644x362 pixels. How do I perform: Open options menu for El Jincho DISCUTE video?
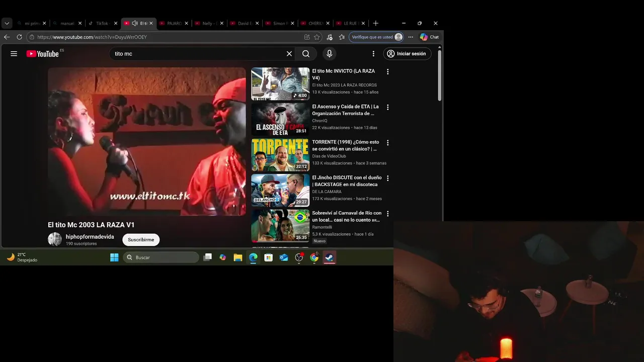(x=387, y=178)
